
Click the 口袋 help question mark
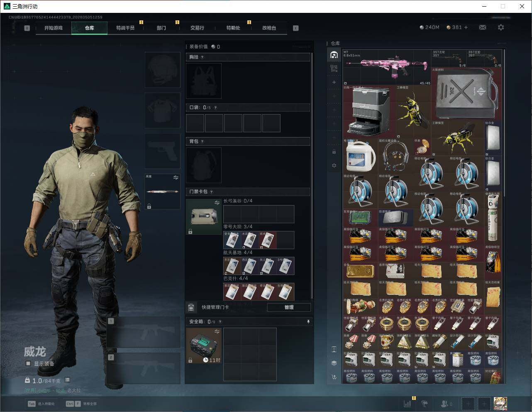click(x=215, y=108)
